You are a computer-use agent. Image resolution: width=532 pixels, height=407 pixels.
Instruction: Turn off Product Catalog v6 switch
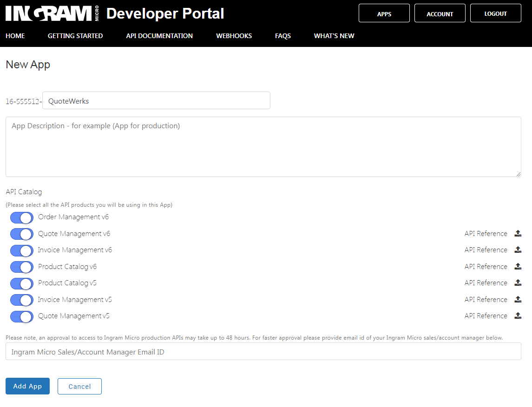coord(22,267)
